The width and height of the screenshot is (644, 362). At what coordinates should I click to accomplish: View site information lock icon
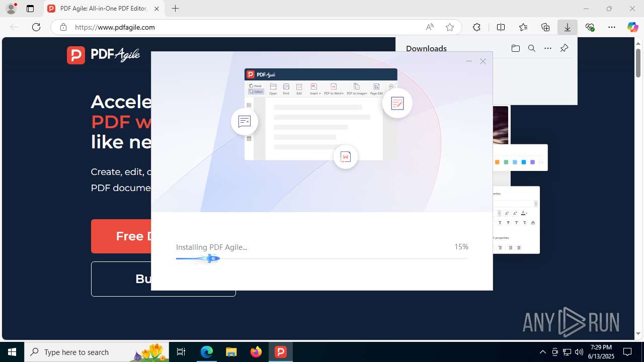pos(63,27)
